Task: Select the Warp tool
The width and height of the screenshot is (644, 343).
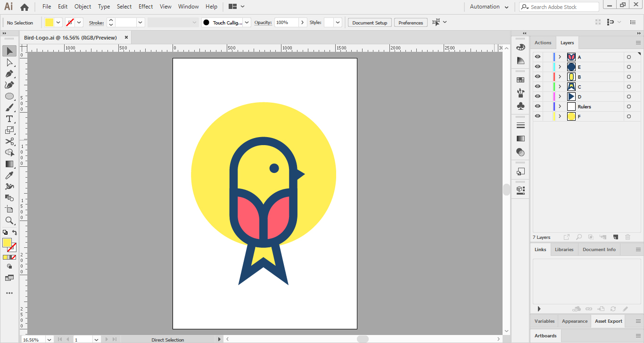Action: pyautogui.click(x=9, y=187)
